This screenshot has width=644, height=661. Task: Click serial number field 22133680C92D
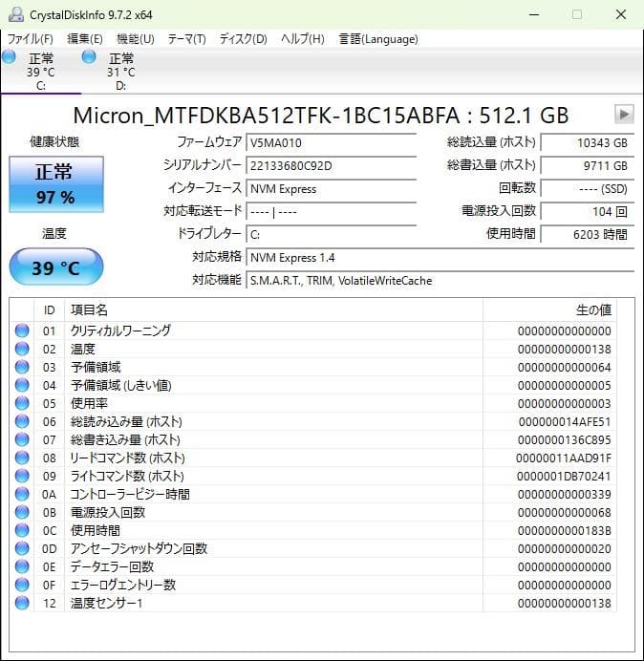pos(332,165)
